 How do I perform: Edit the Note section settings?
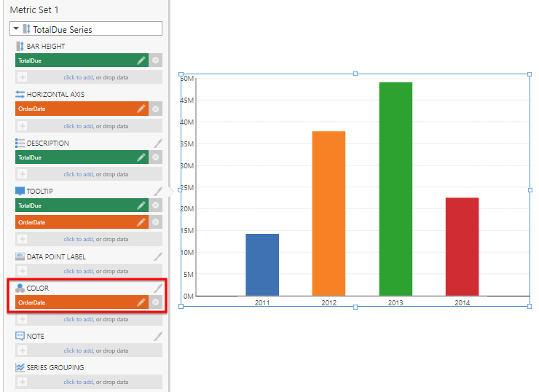click(x=158, y=336)
